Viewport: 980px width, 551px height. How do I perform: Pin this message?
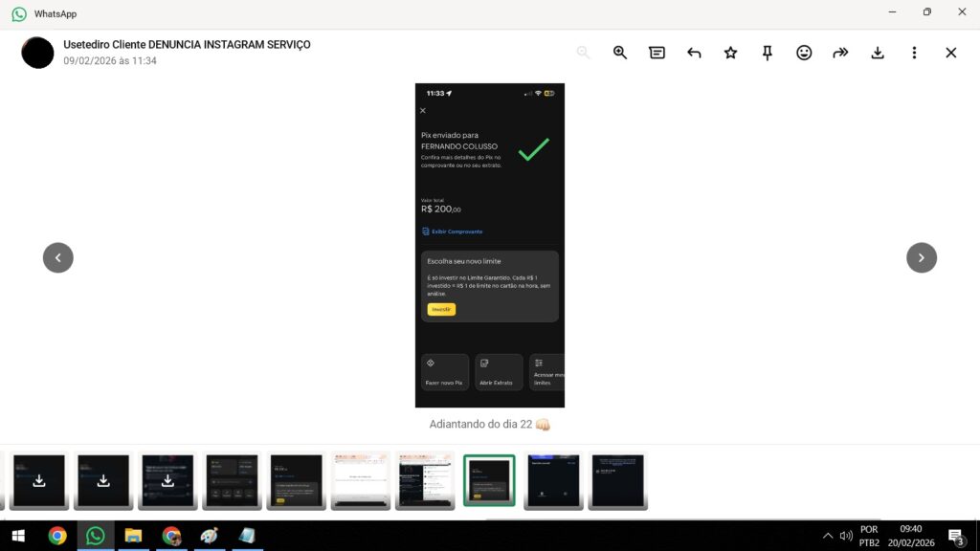tap(767, 53)
